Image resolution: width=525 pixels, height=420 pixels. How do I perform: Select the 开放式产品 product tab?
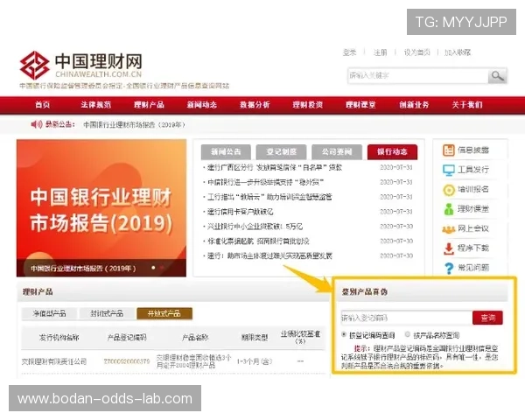(164, 313)
